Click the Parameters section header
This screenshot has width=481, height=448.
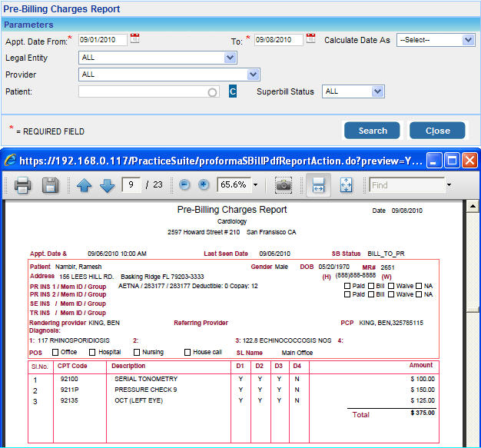pos(240,25)
